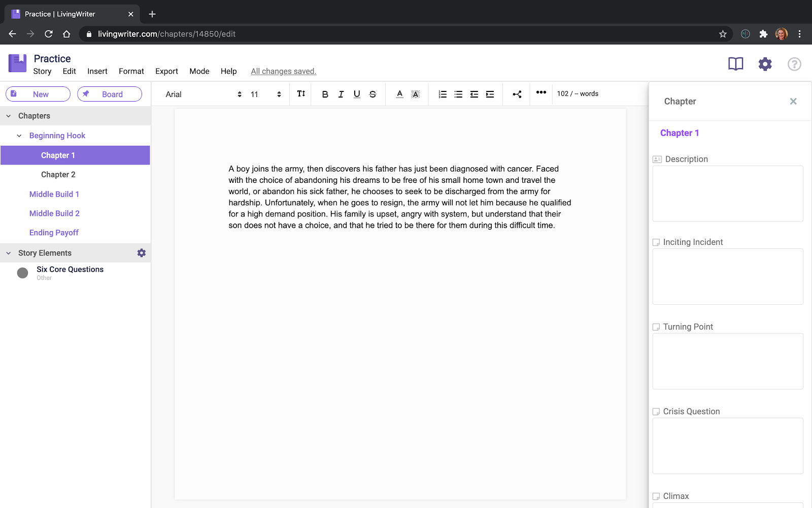Open the Arial font dropdown
812x508 pixels.
click(204, 94)
